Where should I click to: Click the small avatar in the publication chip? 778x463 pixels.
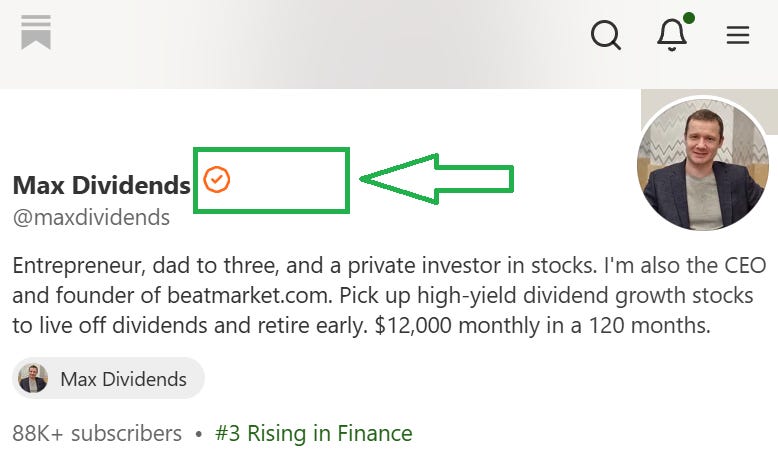point(33,379)
